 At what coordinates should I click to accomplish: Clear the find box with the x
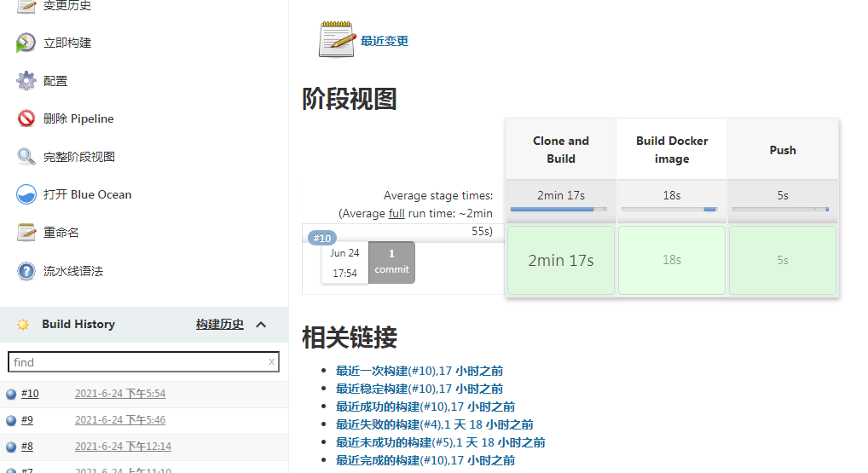271,362
